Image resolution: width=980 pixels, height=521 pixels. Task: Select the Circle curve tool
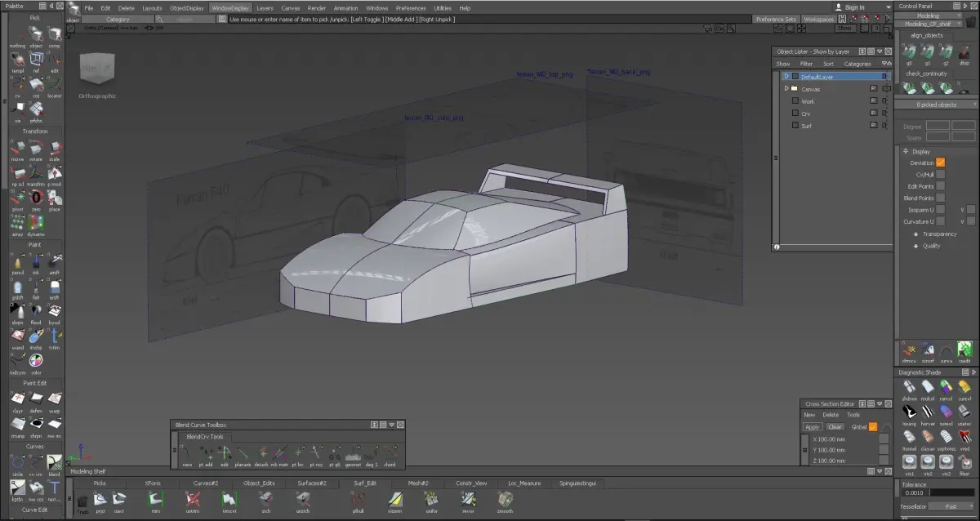point(17,463)
